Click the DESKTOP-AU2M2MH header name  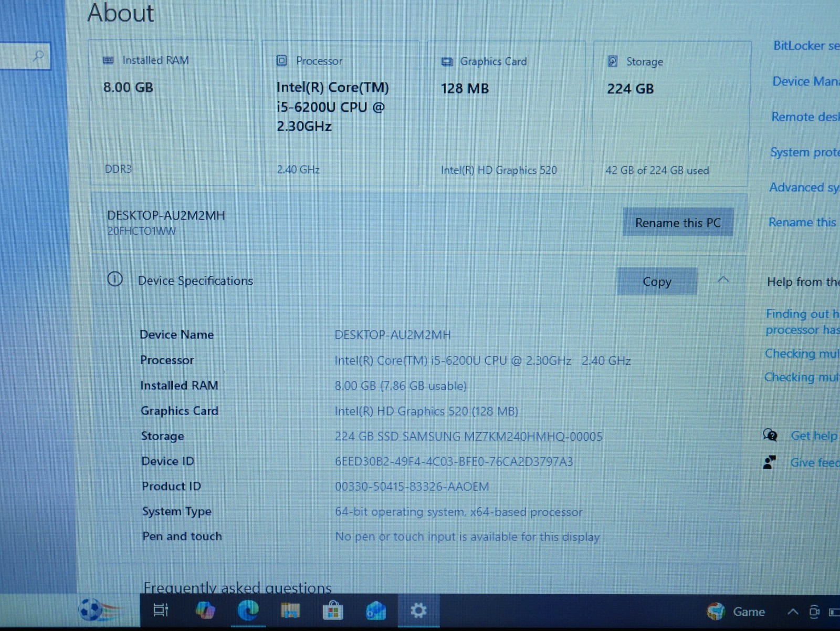tap(166, 215)
